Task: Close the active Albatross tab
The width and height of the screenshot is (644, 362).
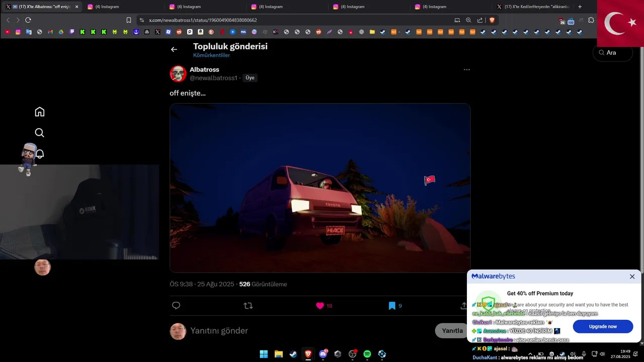Action: pyautogui.click(x=77, y=7)
